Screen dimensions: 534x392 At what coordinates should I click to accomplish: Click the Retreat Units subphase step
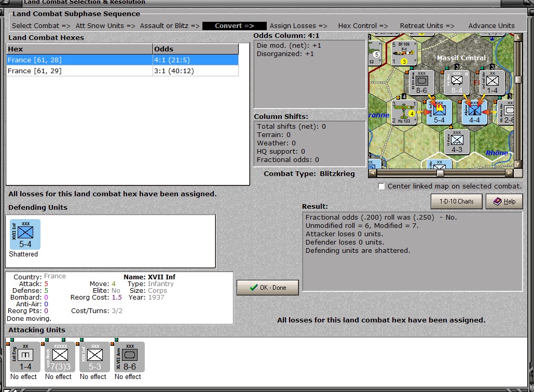tap(427, 26)
